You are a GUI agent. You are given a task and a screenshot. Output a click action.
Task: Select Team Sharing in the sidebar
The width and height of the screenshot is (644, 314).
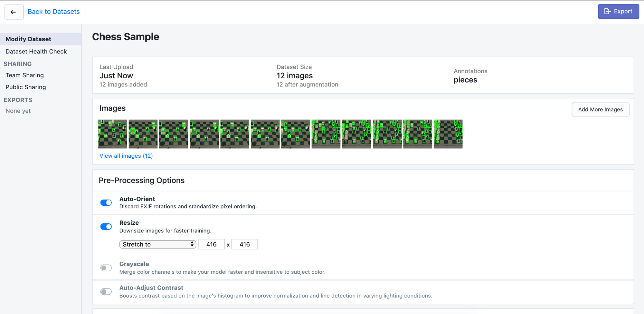(x=24, y=75)
